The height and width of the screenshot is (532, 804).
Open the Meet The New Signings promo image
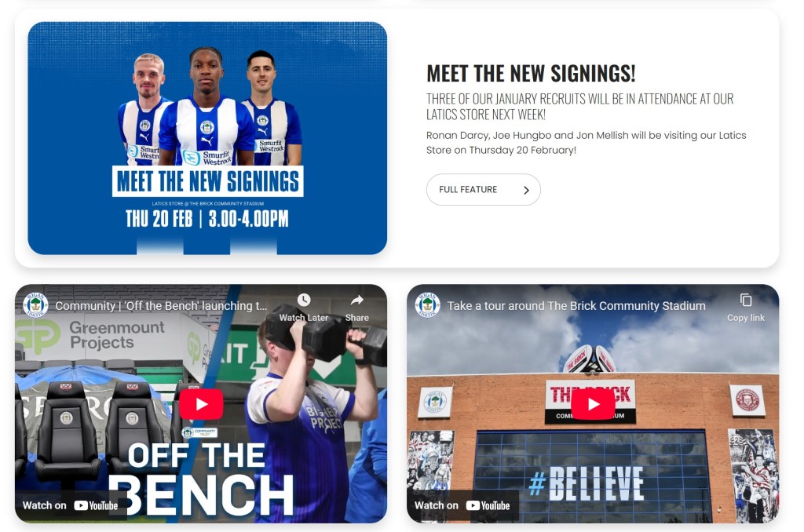click(x=207, y=138)
